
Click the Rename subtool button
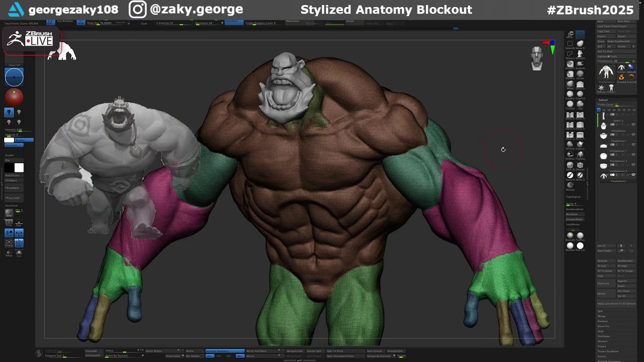click(x=606, y=261)
